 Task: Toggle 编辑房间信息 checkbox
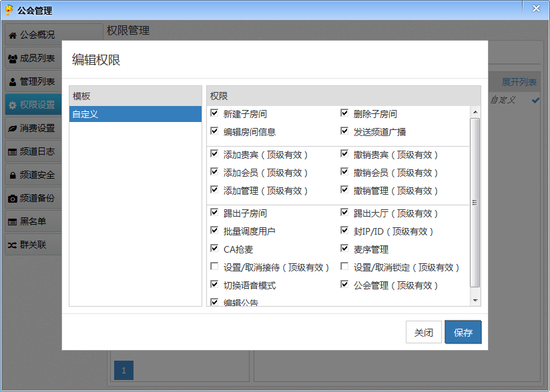point(214,131)
